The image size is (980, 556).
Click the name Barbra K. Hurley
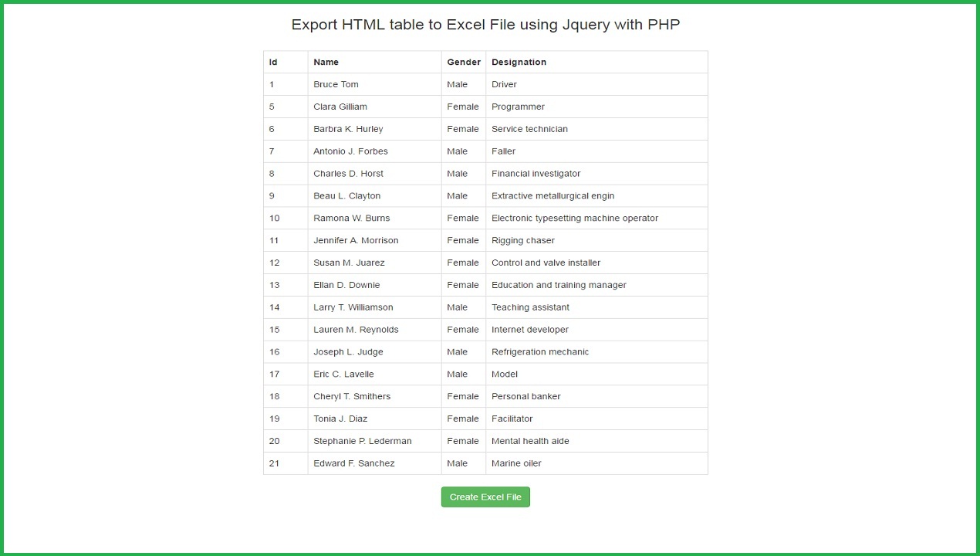coord(348,129)
